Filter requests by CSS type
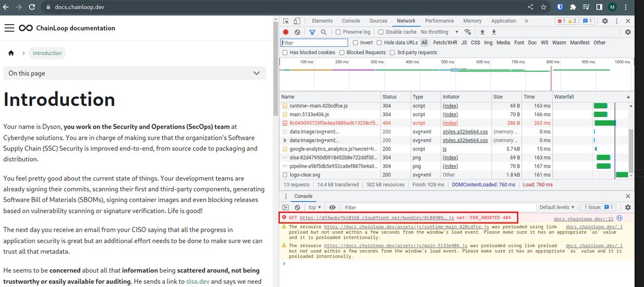This screenshot has height=287, width=644. 475,42
